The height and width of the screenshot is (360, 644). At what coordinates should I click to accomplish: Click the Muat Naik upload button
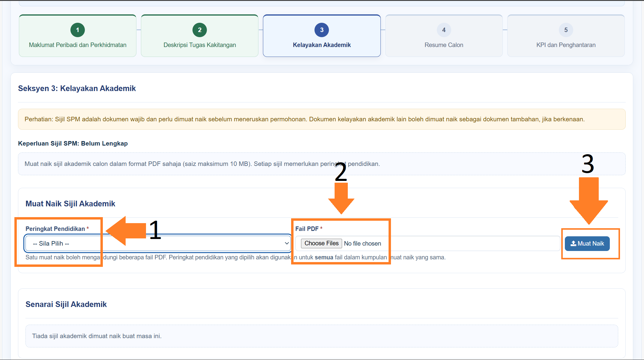[587, 243]
